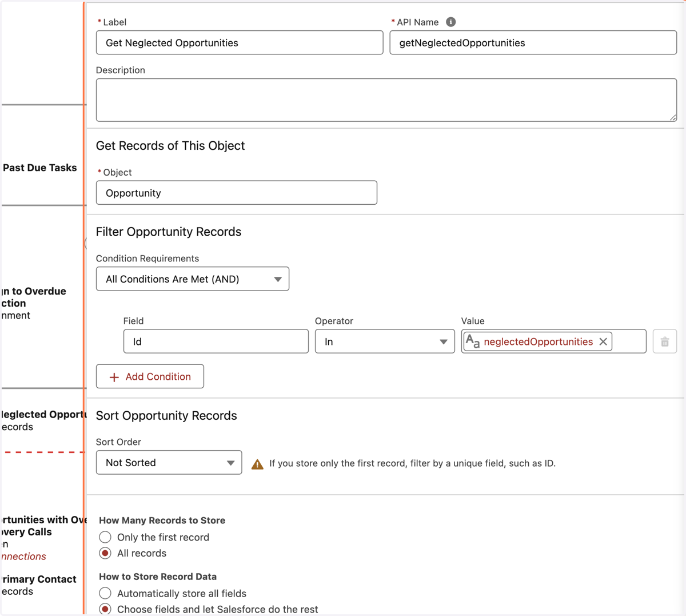Select the All records option
Screen dimensions: 686x616
[x=105, y=553]
